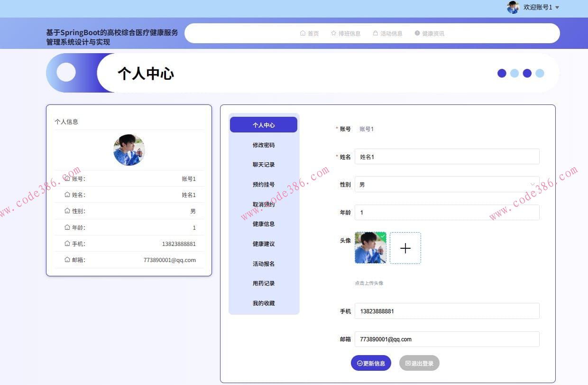The image size is (588, 385).
Task: Open the 性别 gender select dropdown
Action: click(447, 184)
